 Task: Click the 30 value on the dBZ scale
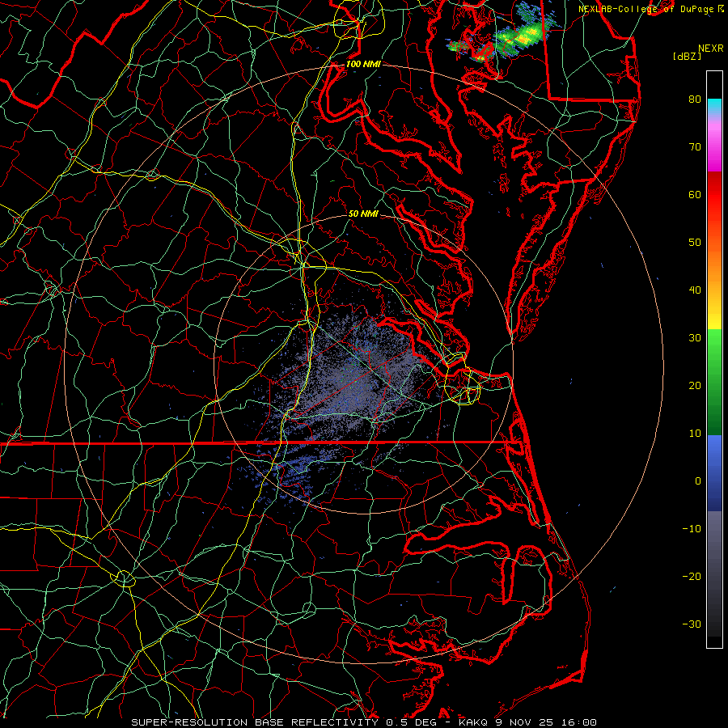695,337
